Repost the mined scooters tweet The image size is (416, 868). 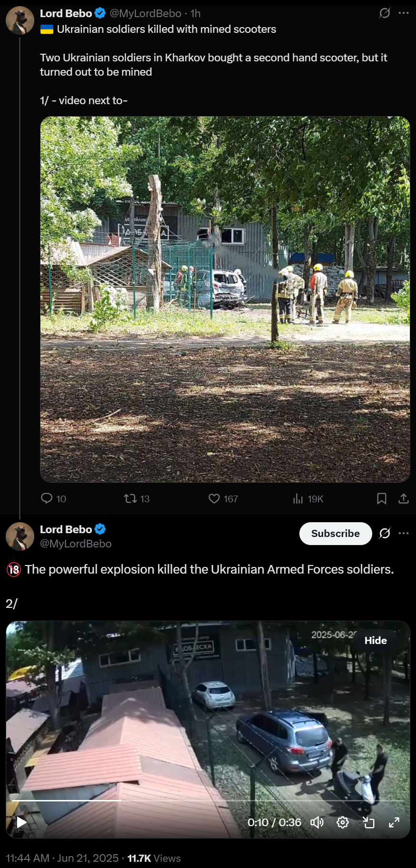tap(130, 498)
